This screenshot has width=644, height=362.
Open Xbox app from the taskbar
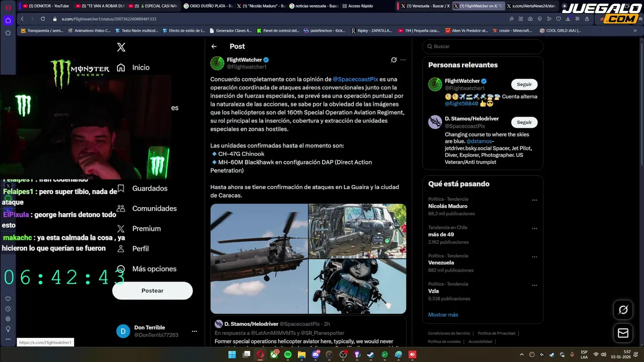pos(274,354)
